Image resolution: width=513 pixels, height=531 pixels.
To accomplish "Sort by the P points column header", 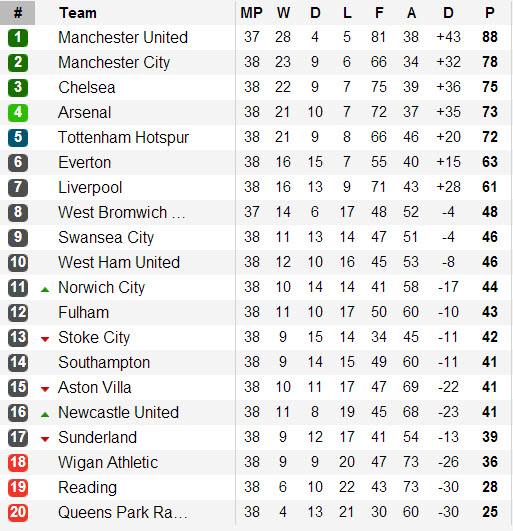I will (490, 13).
